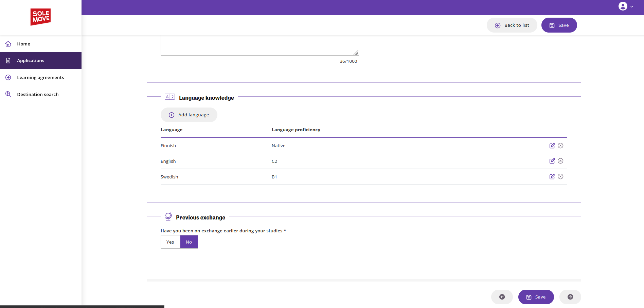Select No for previous exchange
This screenshot has height=308, width=644.
pos(189,242)
